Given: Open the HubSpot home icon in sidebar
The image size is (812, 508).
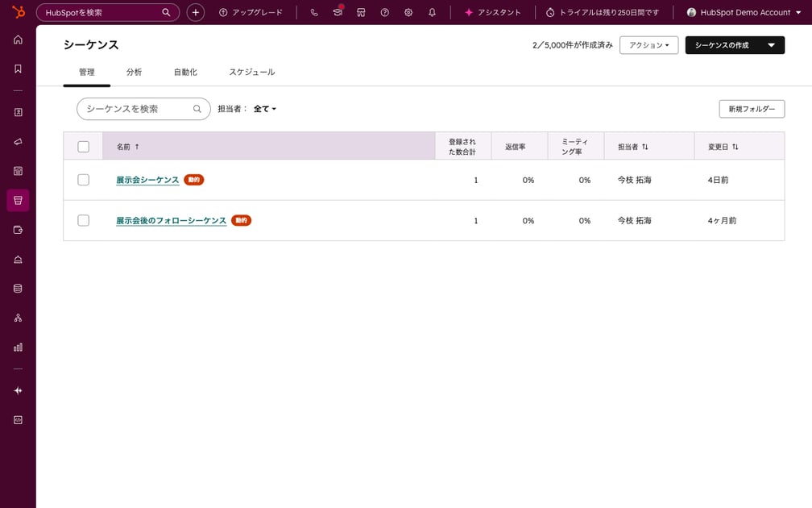Looking at the screenshot, I should [x=18, y=39].
